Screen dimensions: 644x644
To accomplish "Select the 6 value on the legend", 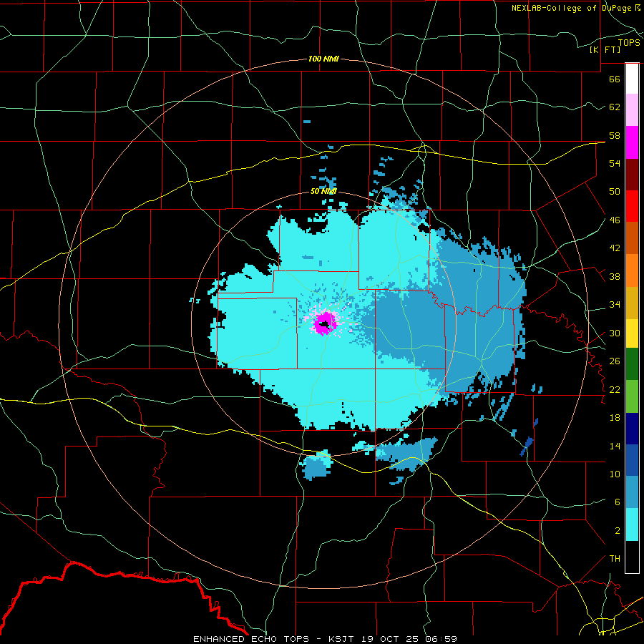I will [618, 502].
